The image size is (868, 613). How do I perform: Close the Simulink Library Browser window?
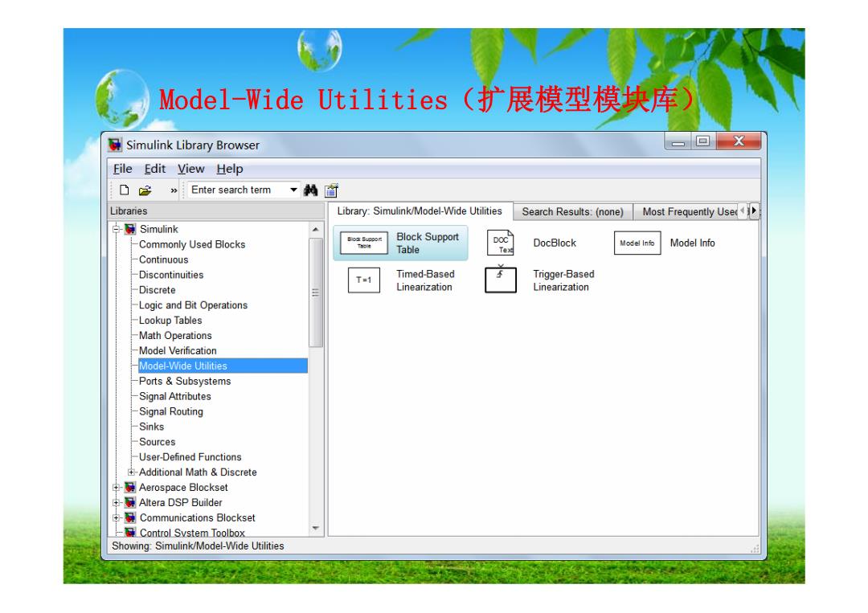739,141
